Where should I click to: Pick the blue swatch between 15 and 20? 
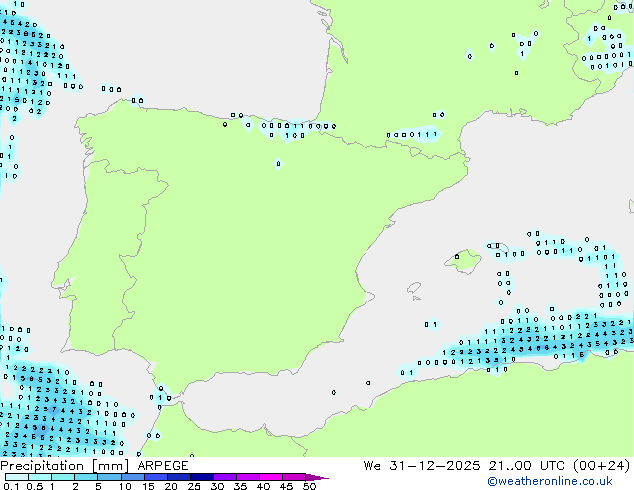(157, 477)
